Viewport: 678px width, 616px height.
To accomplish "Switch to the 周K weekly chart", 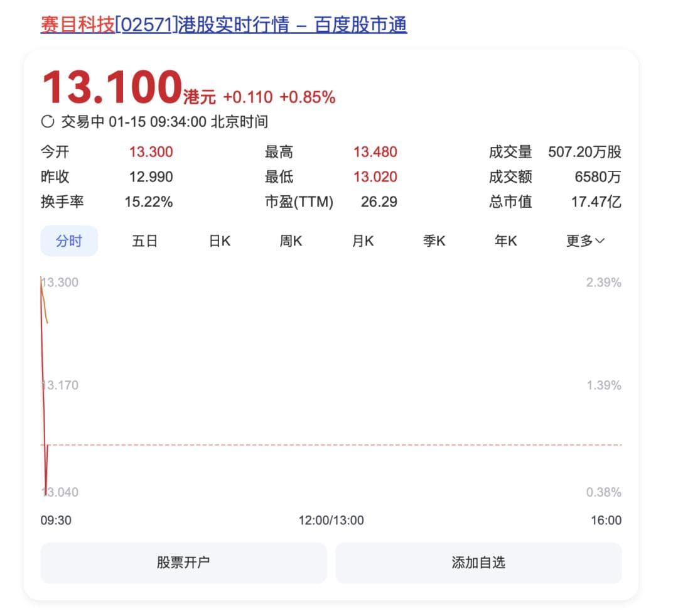I will click(291, 241).
